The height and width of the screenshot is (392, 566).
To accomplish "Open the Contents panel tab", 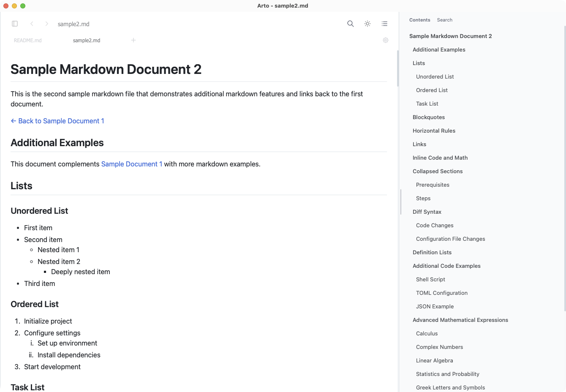I will click(x=419, y=20).
